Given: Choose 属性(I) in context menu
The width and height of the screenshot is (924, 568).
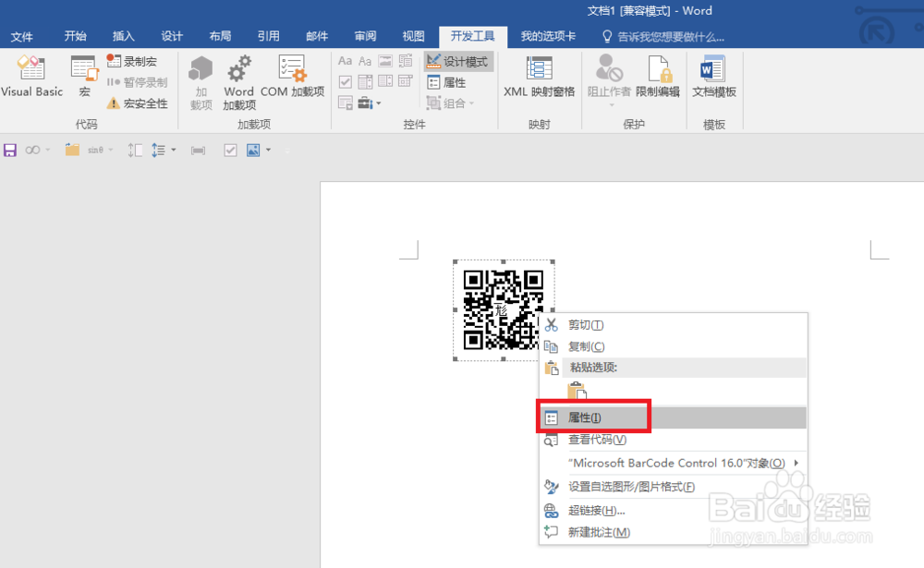Looking at the screenshot, I should click(x=673, y=417).
